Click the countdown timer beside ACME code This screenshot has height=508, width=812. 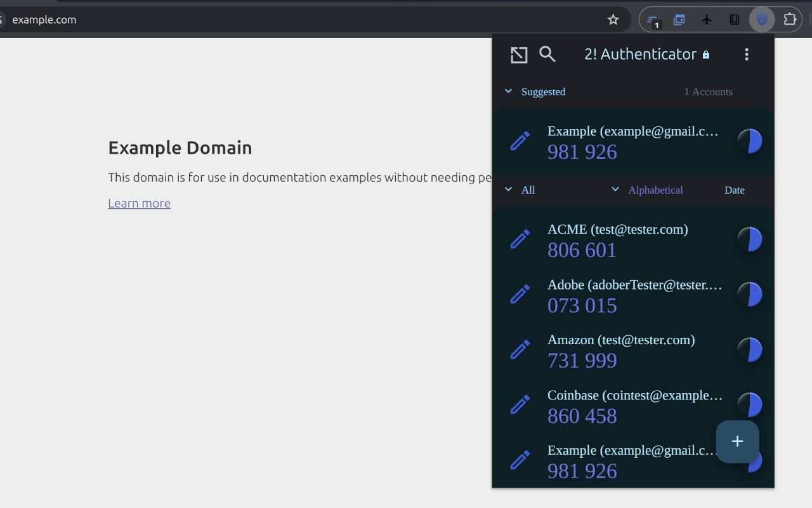(x=750, y=239)
